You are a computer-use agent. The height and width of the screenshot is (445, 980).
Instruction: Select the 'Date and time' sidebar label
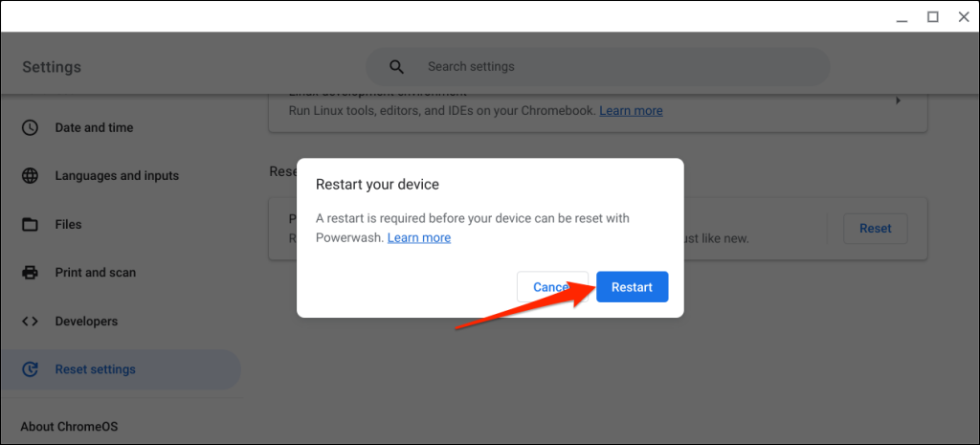pos(95,127)
